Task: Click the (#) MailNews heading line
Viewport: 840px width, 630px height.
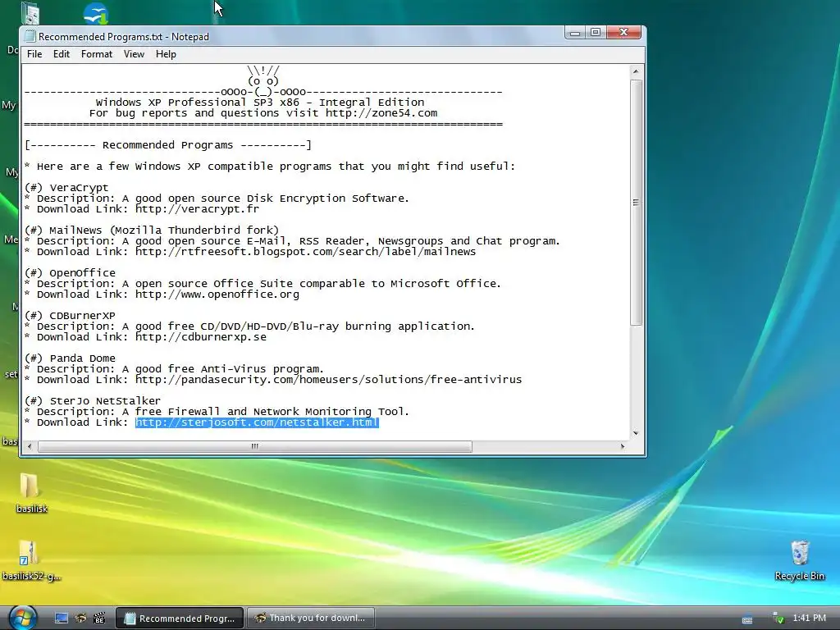Action: (x=152, y=231)
